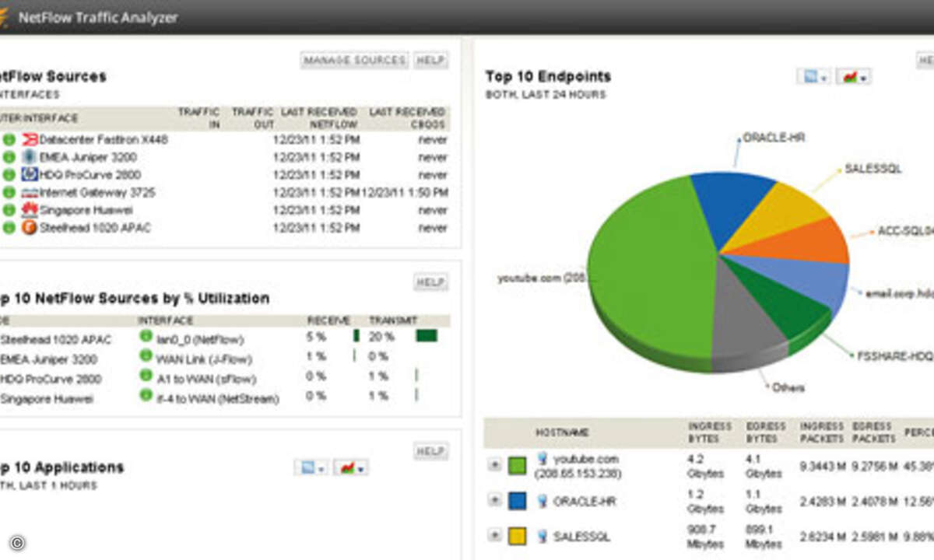Screen dimensions: 934x560
Task: Expand the youtube.com endpoint row
Action: point(494,464)
